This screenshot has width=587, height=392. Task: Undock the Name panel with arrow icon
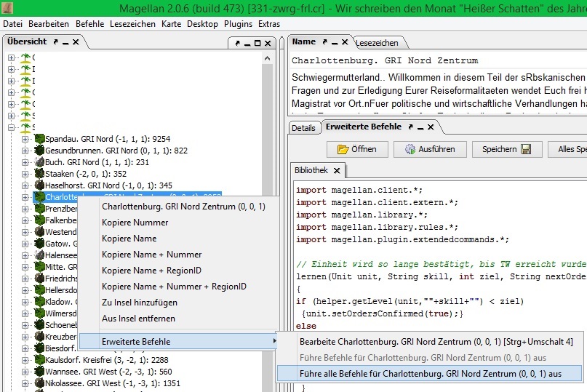coord(324,42)
